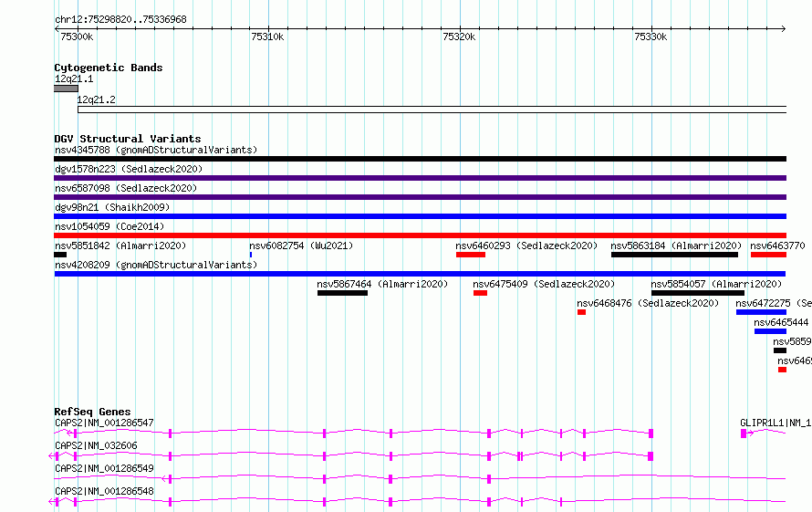This screenshot has height=512, width=812.
Task: Click the nsv6463770 variant label
Action: click(x=777, y=246)
